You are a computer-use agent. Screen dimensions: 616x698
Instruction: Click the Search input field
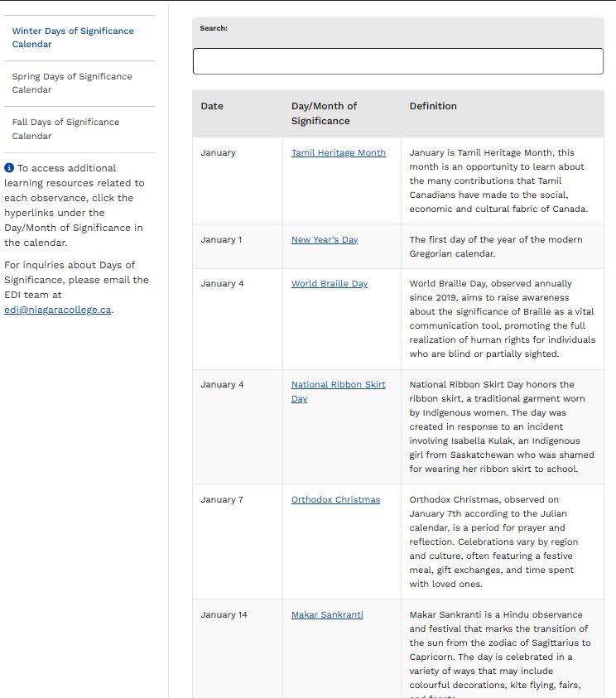click(x=397, y=61)
